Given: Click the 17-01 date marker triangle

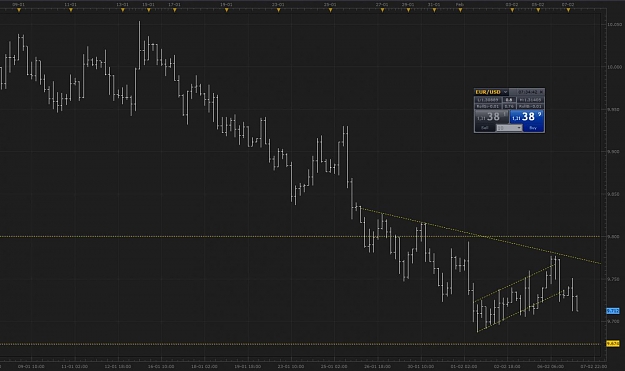Looking at the screenshot, I should pyautogui.click(x=174, y=10).
